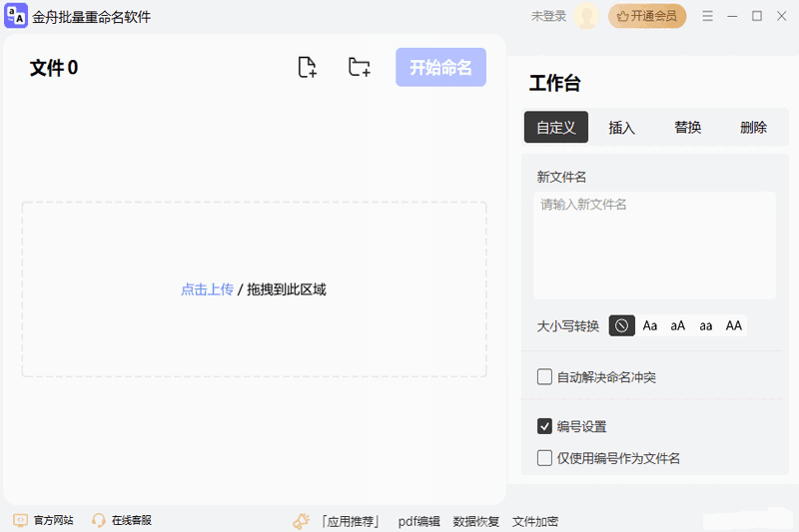Screen dimensions: 799x532
Task: Select aa lowercase conversion option
Action: coord(706,325)
